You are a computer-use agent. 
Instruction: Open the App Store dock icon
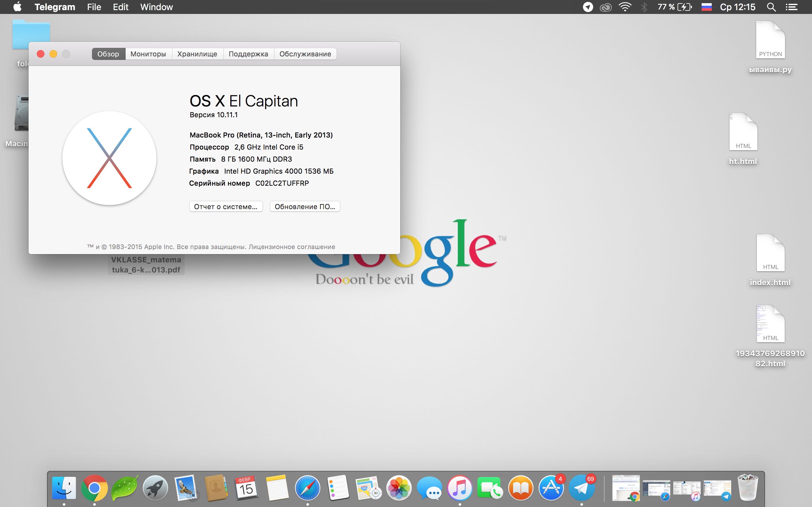pyautogui.click(x=551, y=488)
